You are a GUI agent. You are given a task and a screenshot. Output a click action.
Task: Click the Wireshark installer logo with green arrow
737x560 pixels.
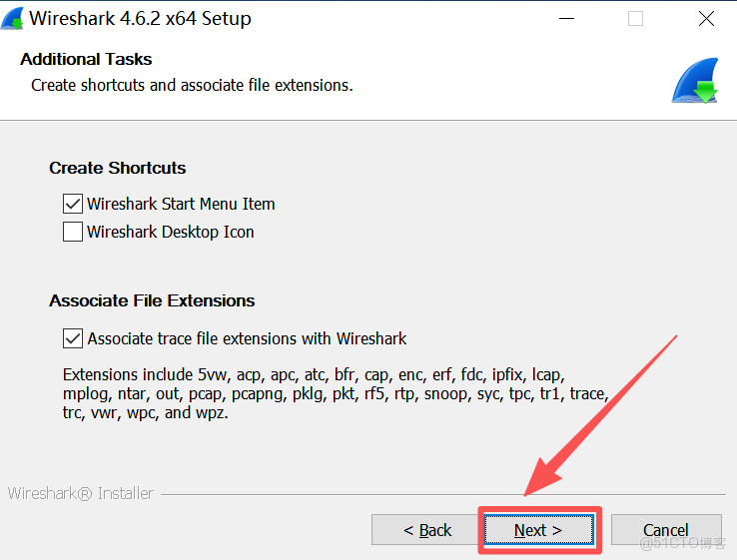(x=695, y=81)
